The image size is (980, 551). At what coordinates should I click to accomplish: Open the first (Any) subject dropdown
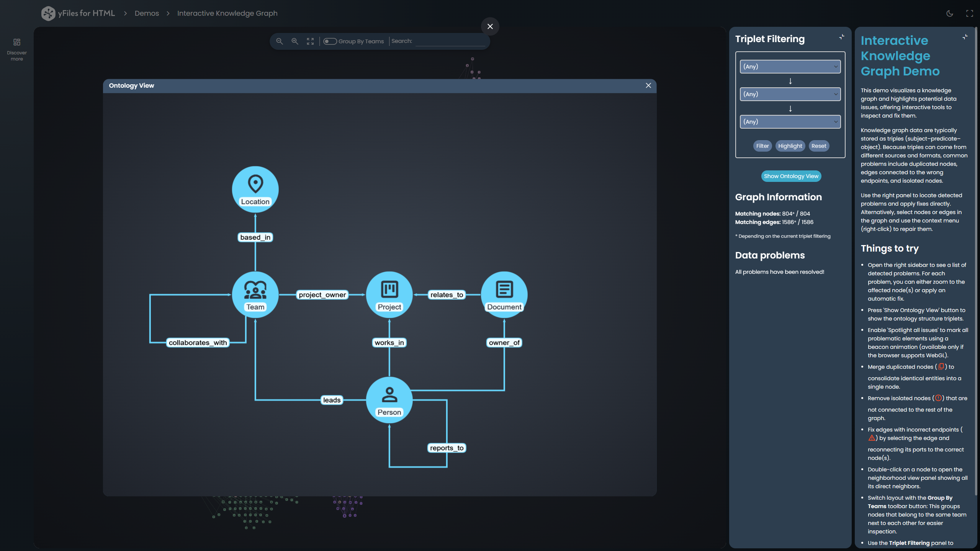pyautogui.click(x=790, y=67)
